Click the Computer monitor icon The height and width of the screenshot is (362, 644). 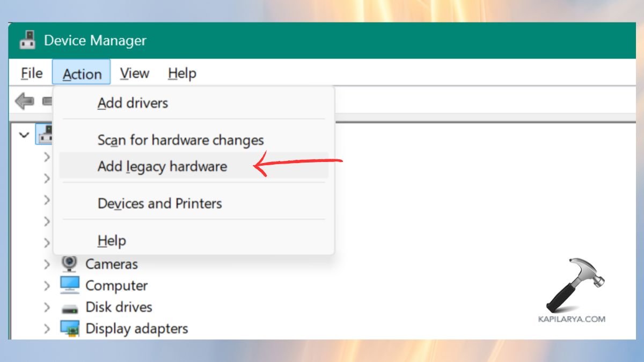69,285
